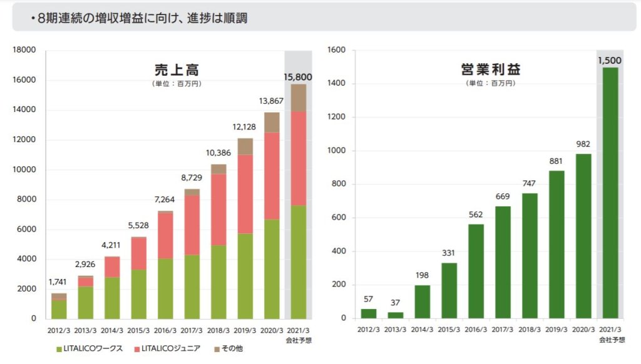Click the operating profit label 331
The width and height of the screenshot is (641, 364).
point(448,253)
